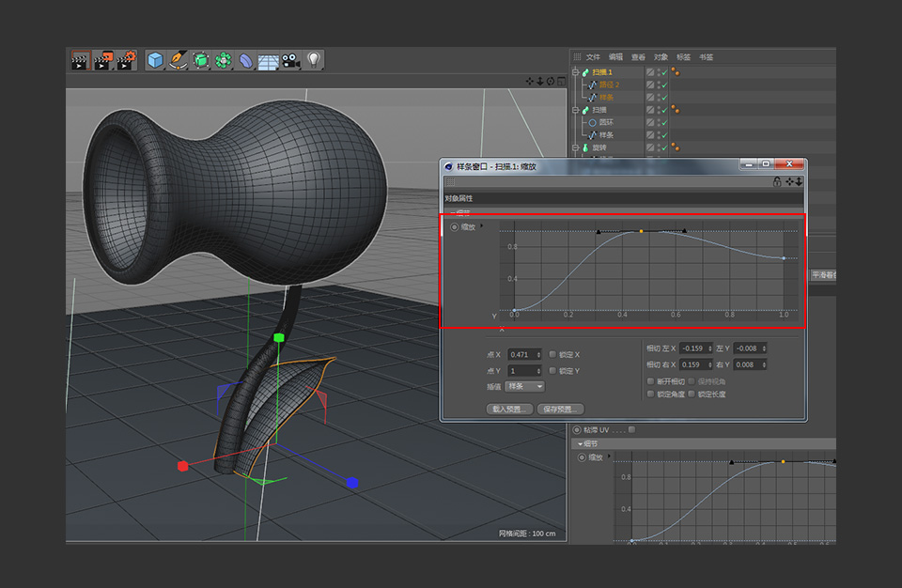This screenshot has height=588, width=902.
Task: Click viewport move camera icon
Action: coord(530,81)
